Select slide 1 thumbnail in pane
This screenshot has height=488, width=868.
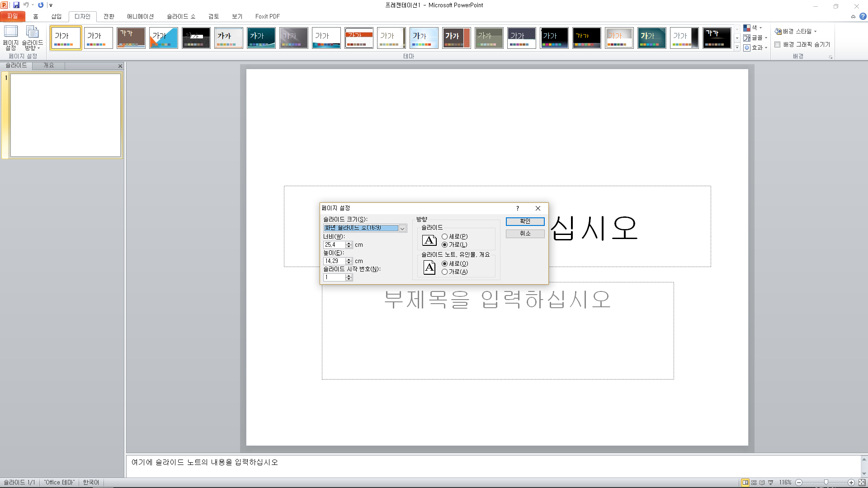[66, 115]
